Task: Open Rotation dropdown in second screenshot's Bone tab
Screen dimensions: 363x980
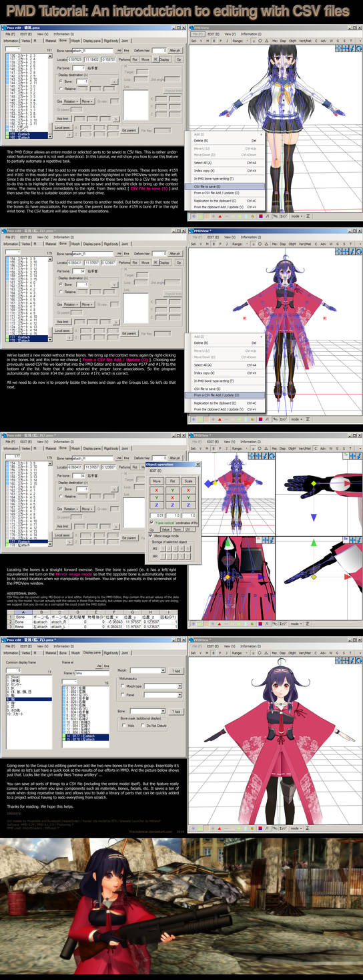Action: (x=71, y=304)
